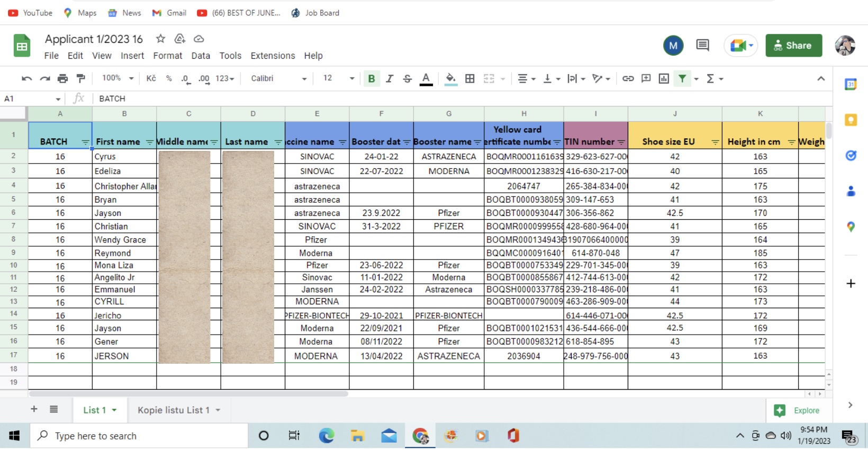Open the Insert menu
Screen dimensions: 868x467
pos(132,56)
